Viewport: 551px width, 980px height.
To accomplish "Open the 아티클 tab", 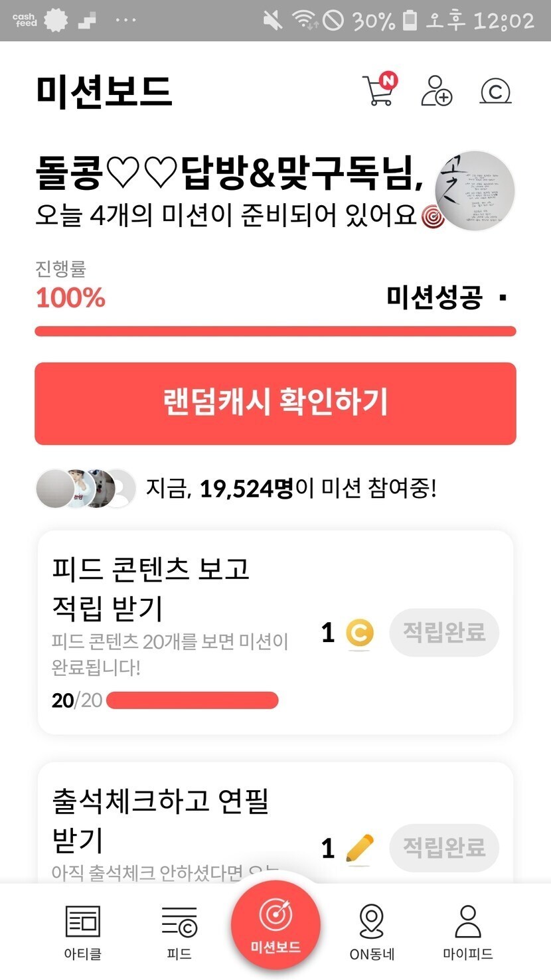I will point(82,932).
